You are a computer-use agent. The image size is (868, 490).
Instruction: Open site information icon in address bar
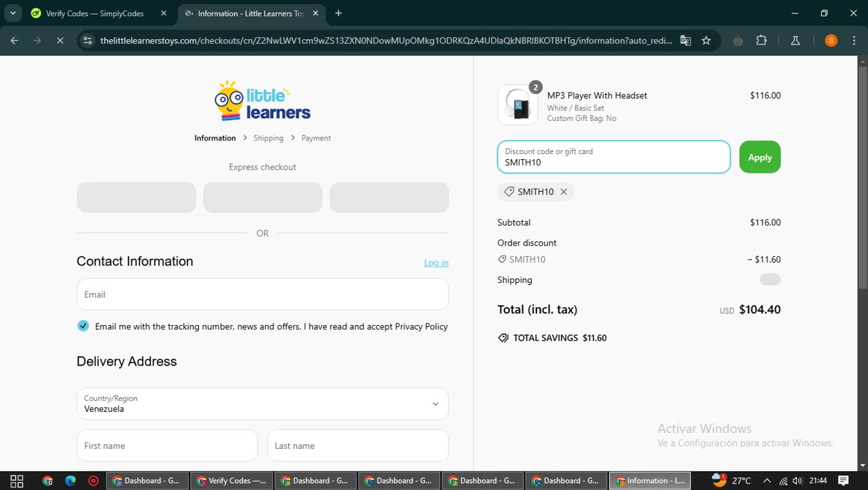pos(88,40)
